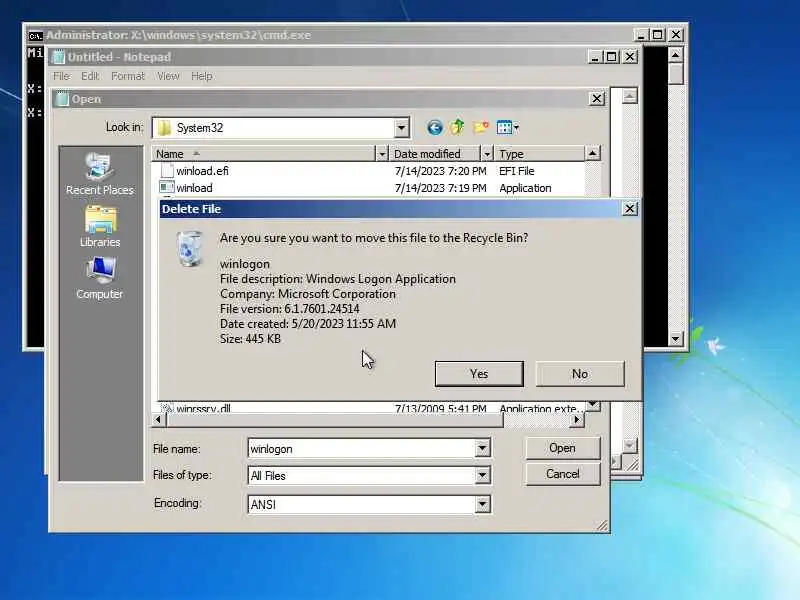Screen dimensions: 800x600
Task: Open Recent Places in sidebar
Action: 100,174
